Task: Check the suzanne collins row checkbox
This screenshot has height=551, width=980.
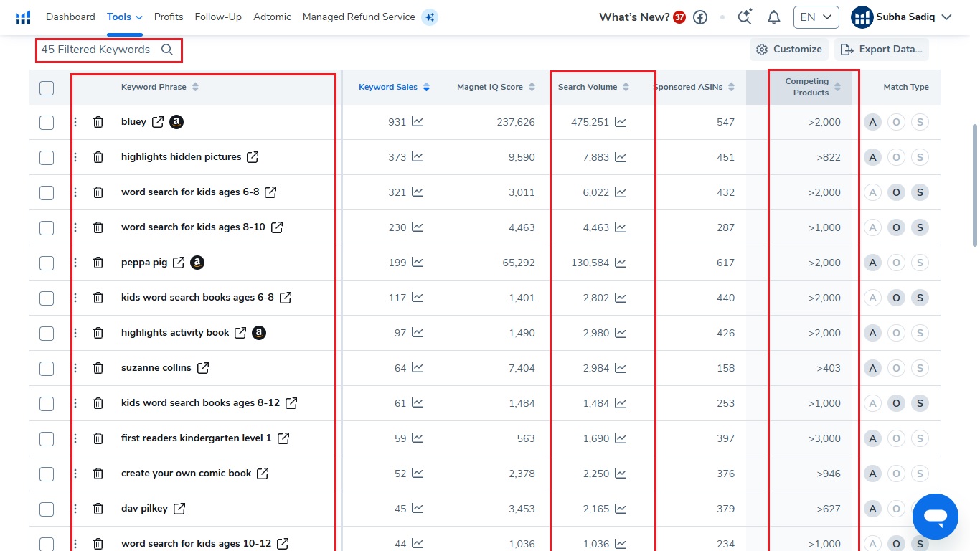Action: [x=47, y=368]
